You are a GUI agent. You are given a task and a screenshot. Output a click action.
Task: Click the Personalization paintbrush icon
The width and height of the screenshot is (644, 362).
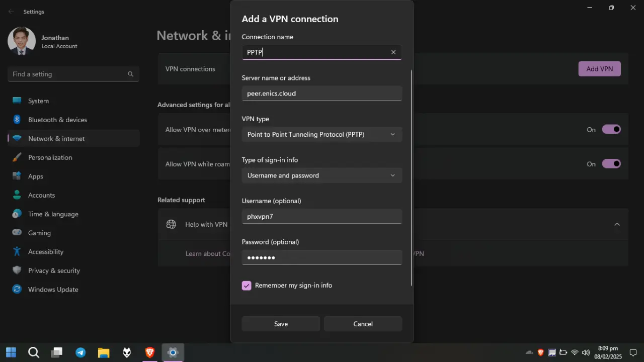(x=17, y=157)
